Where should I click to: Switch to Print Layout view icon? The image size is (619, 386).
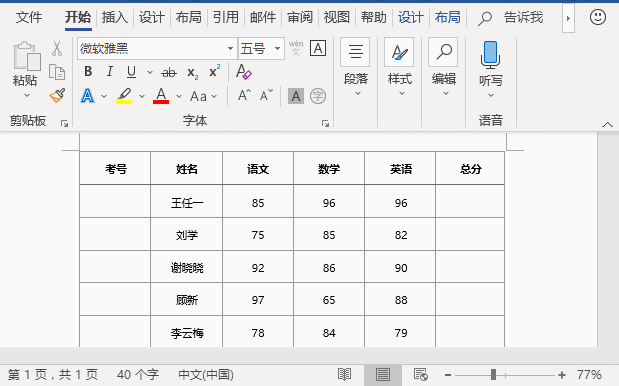[x=383, y=374]
